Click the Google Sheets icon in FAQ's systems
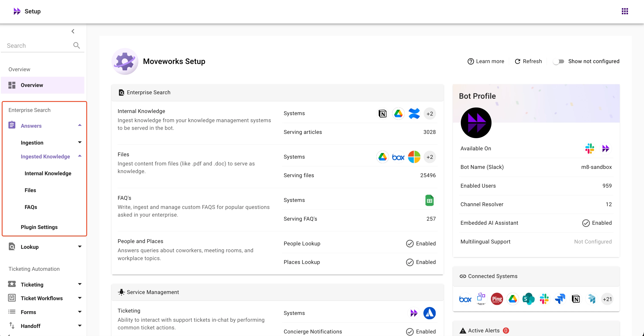 tap(429, 200)
